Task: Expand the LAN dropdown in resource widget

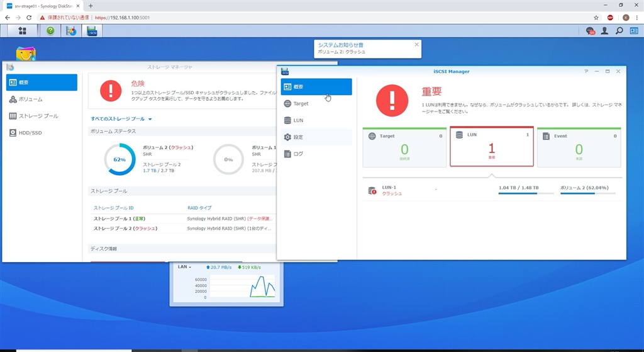Action: (x=184, y=267)
